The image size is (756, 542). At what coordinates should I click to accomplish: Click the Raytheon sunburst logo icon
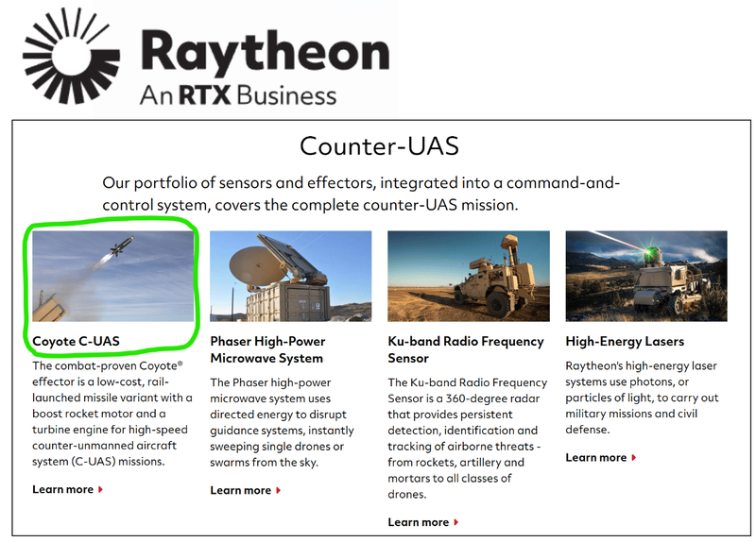72,56
